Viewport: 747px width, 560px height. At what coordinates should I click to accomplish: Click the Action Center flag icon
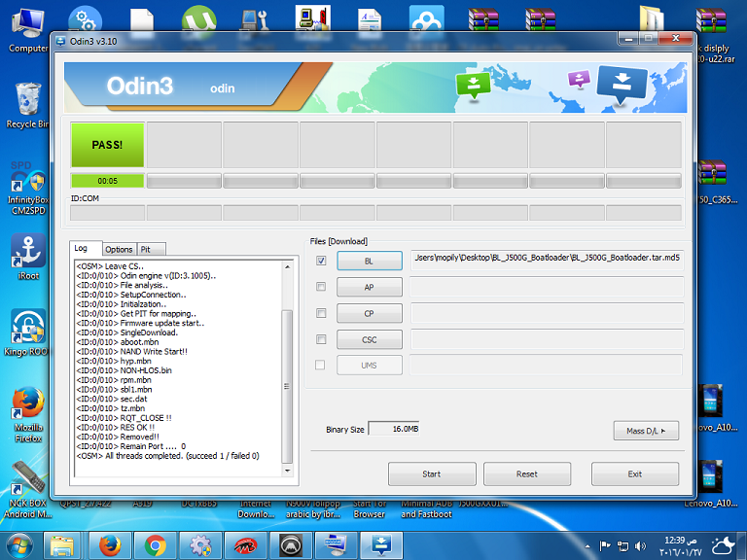(x=605, y=546)
